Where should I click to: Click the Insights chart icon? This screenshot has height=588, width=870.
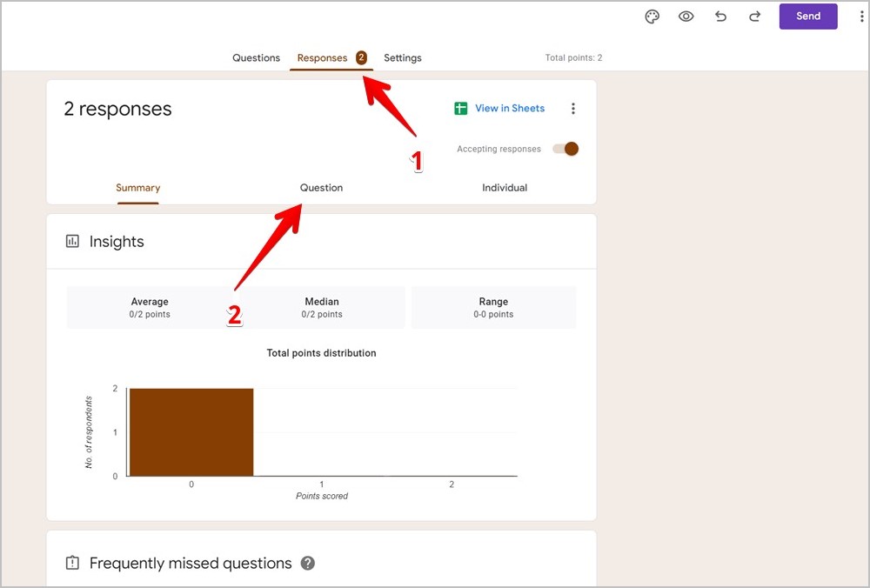tap(73, 242)
